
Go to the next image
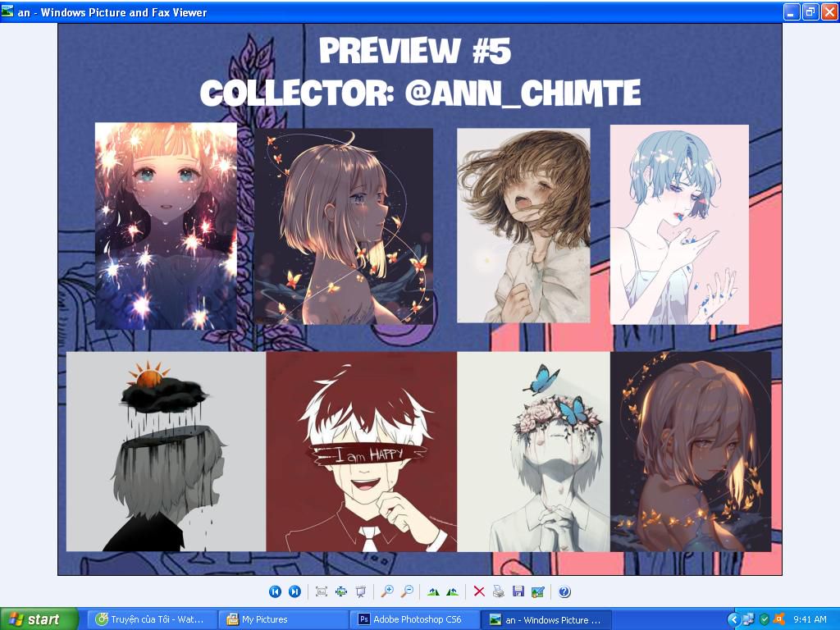point(294,591)
